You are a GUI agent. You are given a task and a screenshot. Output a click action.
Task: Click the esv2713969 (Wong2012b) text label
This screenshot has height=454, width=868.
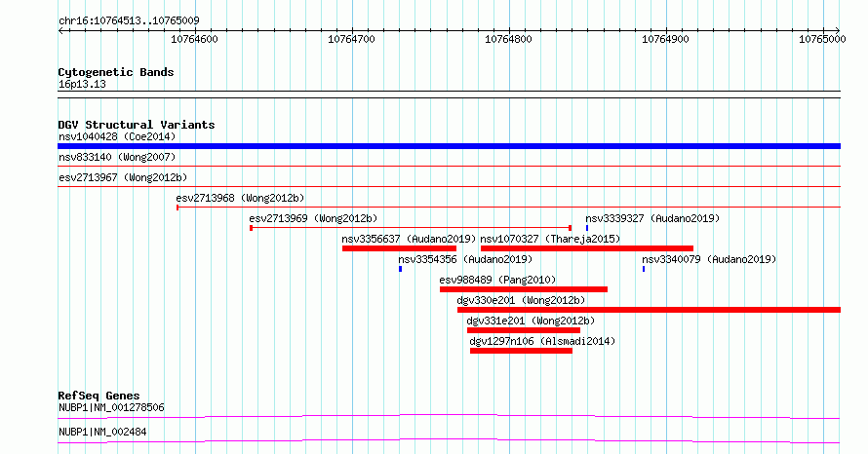pyautogui.click(x=313, y=218)
